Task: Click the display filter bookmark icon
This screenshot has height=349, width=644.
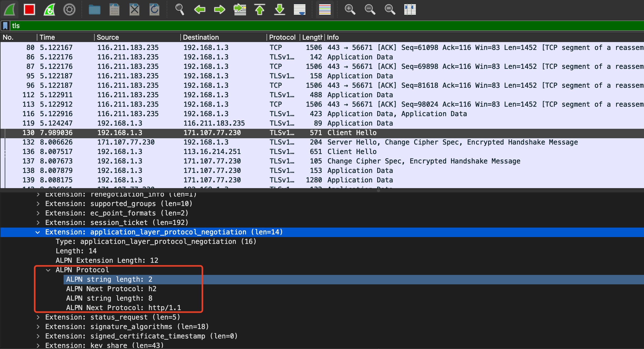Action: click(x=5, y=26)
